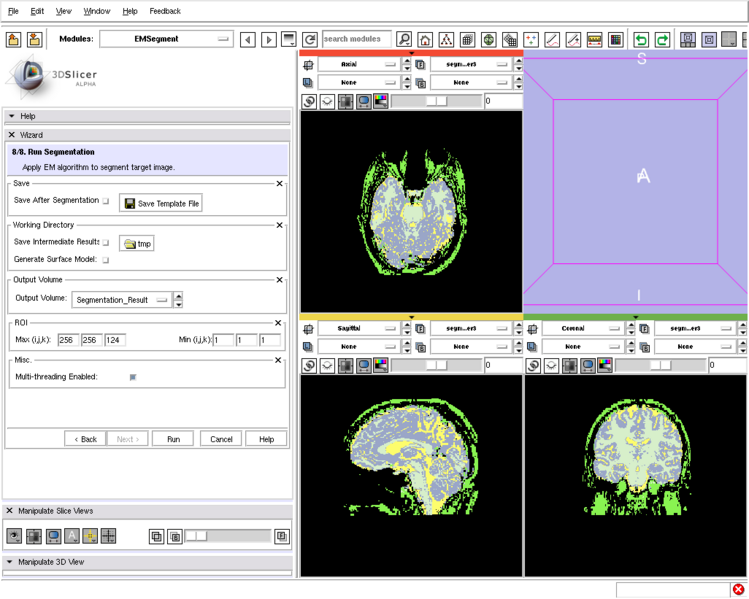Click the folder icon on the tmp button
The height and width of the screenshot is (599, 749).
click(x=130, y=243)
